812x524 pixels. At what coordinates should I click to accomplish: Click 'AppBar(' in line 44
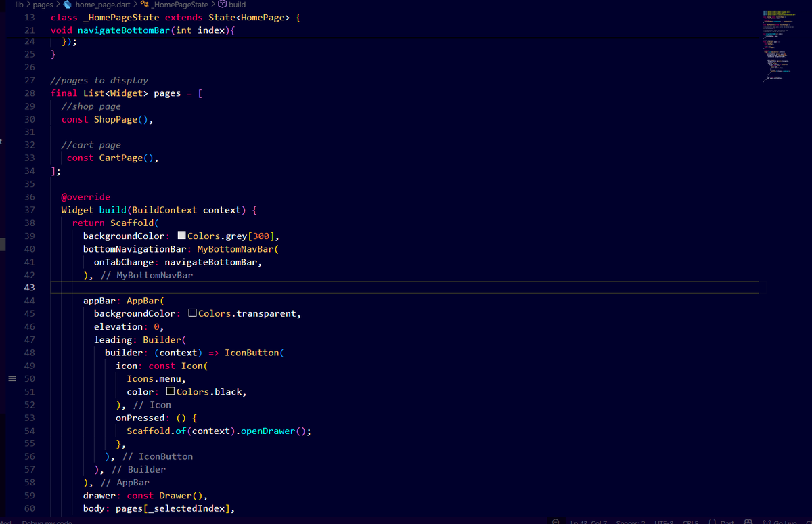click(145, 301)
